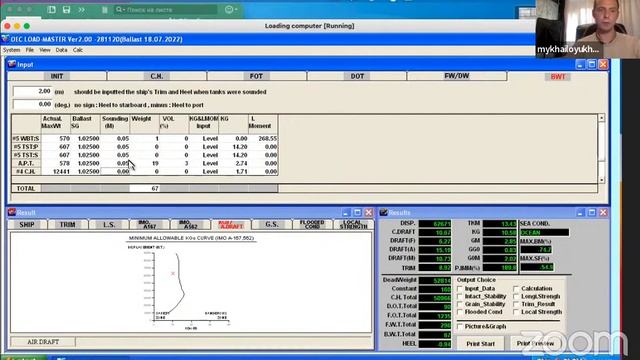The height and width of the screenshot is (360, 640).
Task: Open the Calc menu
Action: pos(78,50)
